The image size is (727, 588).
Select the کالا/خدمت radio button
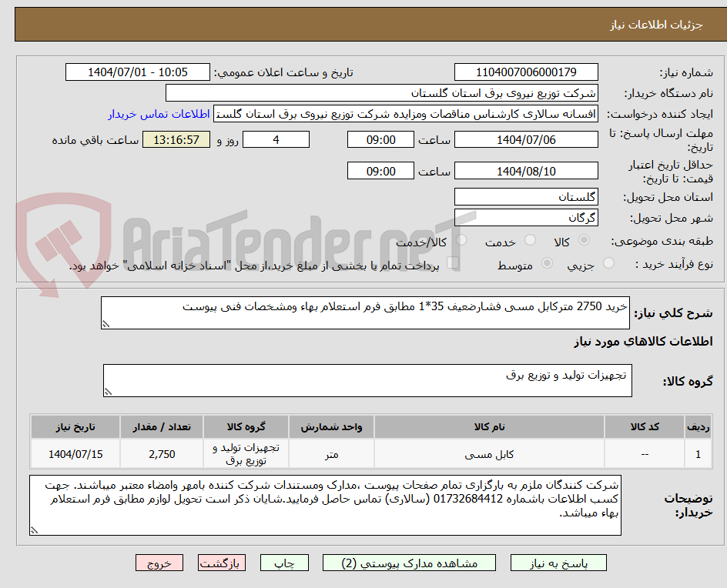point(462,240)
